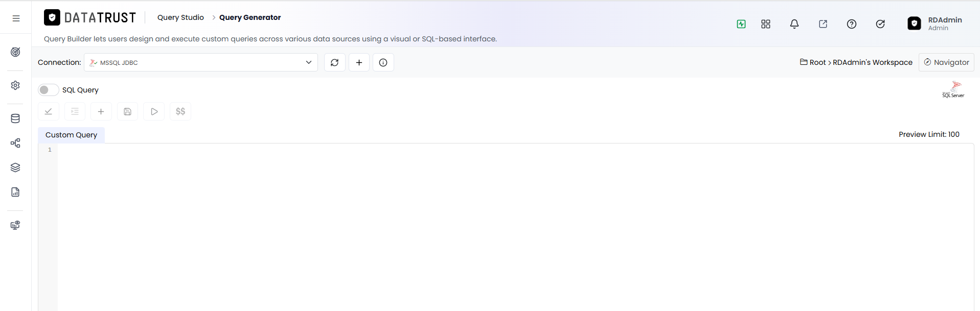This screenshot has height=311, width=980.
Task: Click the plus add tool in query toolbar
Action: pos(101,111)
